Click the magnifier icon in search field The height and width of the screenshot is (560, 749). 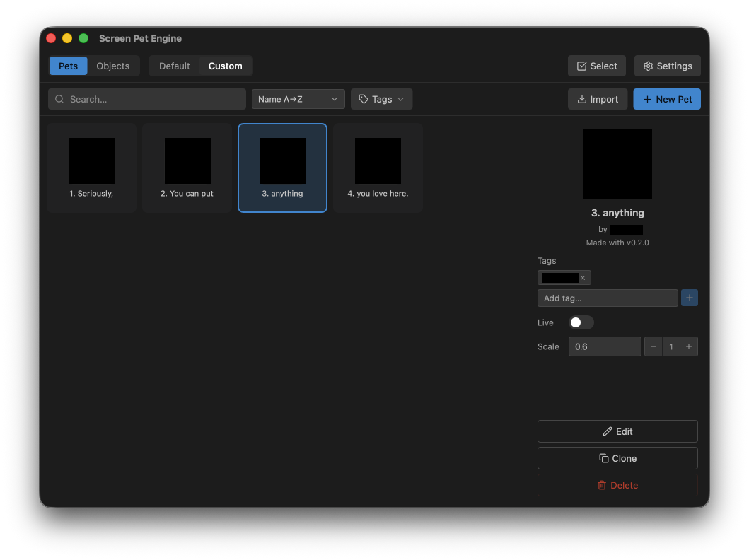(x=59, y=99)
